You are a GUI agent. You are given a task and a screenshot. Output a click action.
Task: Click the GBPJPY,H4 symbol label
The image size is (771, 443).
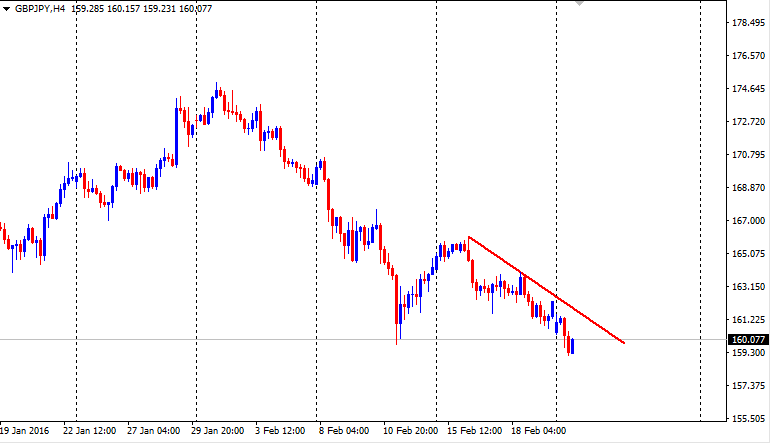pos(40,9)
